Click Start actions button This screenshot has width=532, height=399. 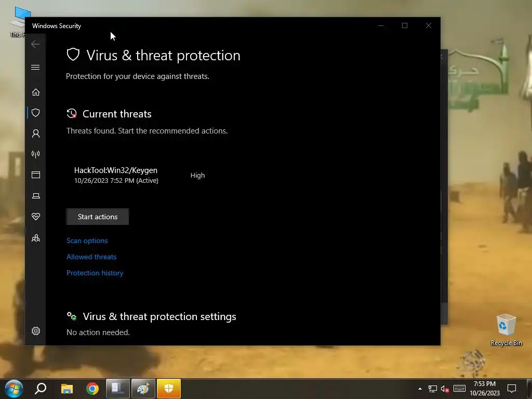pos(97,217)
